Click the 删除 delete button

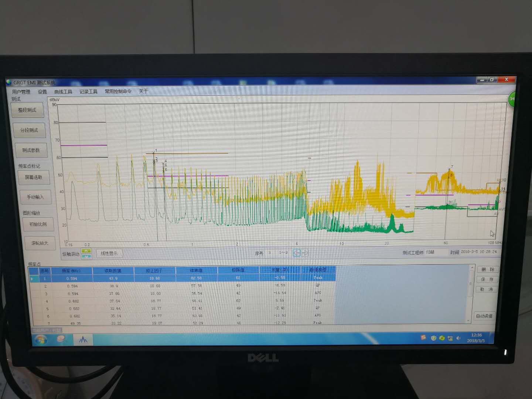click(487, 270)
